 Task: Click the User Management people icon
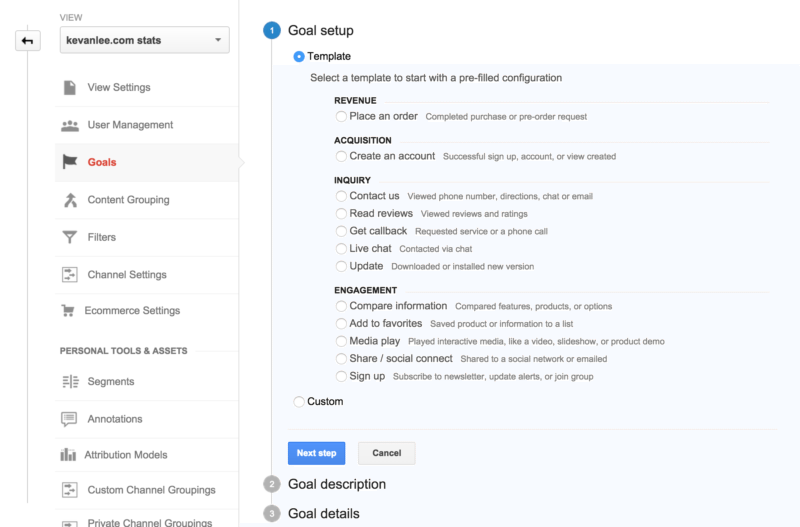(70, 125)
